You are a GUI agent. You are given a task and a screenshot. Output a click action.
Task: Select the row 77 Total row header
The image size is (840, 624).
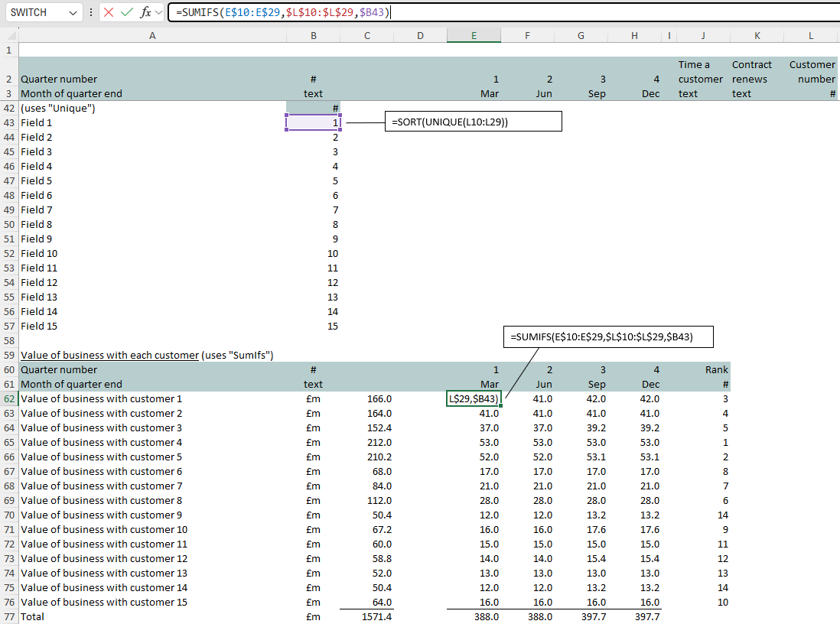point(8,616)
